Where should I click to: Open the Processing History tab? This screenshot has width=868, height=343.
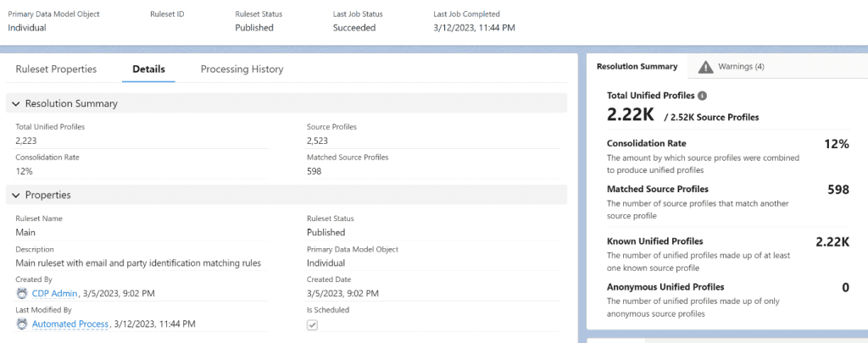[242, 69]
